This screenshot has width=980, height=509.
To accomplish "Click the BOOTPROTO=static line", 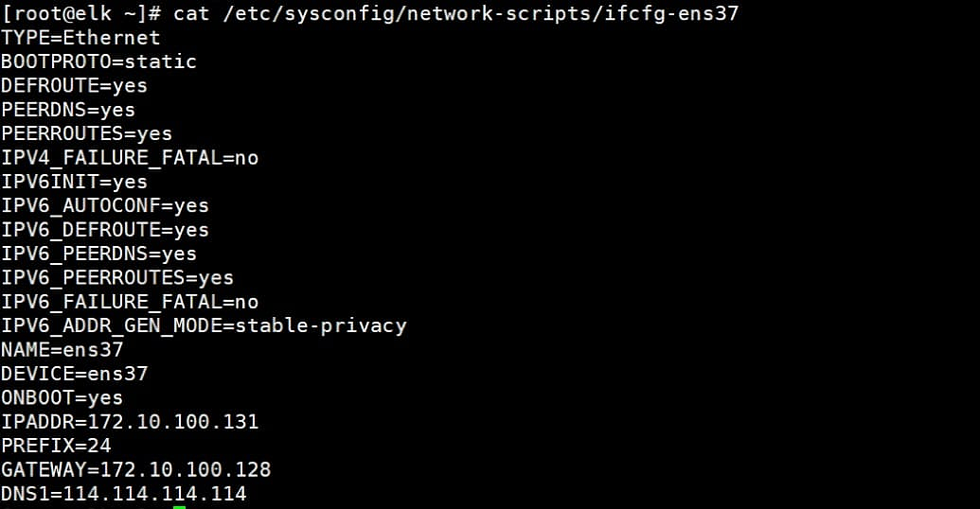I will click(x=98, y=61).
